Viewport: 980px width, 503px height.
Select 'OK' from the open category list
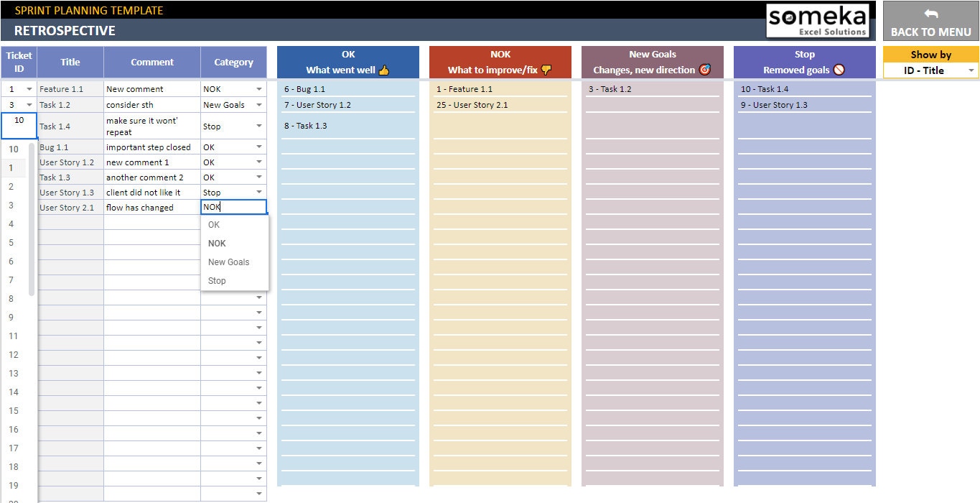pos(213,224)
